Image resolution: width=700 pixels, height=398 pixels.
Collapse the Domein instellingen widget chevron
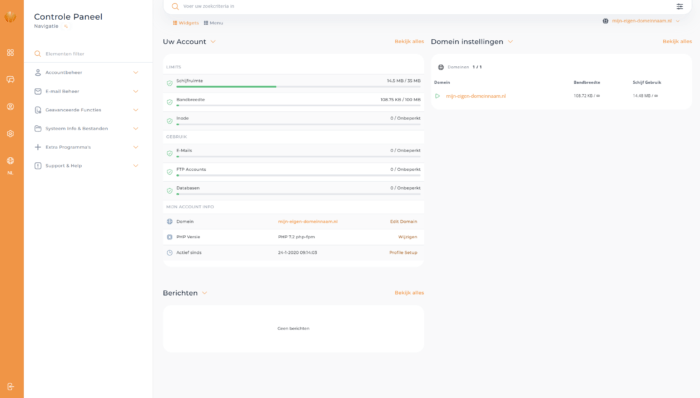510,41
